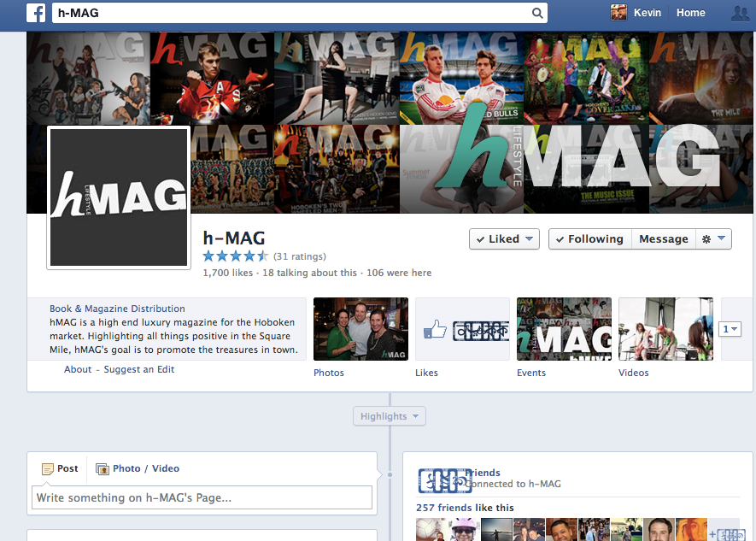Screen dimensions: 756x541
Task: Open the 257 friends like this link
Action: pyautogui.click(x=465, y=508)
